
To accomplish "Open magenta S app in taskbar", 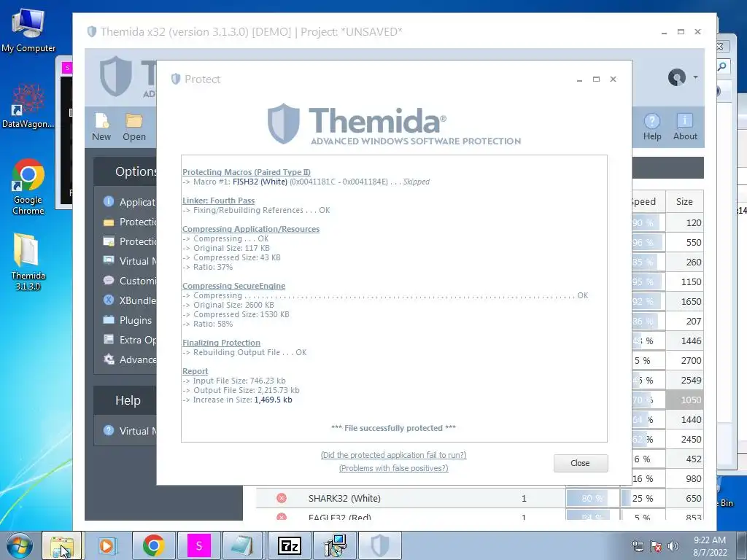I will [x=199, y=545].
